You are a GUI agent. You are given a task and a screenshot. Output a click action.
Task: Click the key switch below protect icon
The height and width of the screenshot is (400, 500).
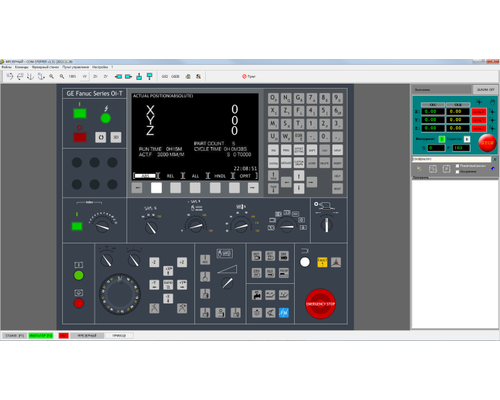(x=327, y=225)
